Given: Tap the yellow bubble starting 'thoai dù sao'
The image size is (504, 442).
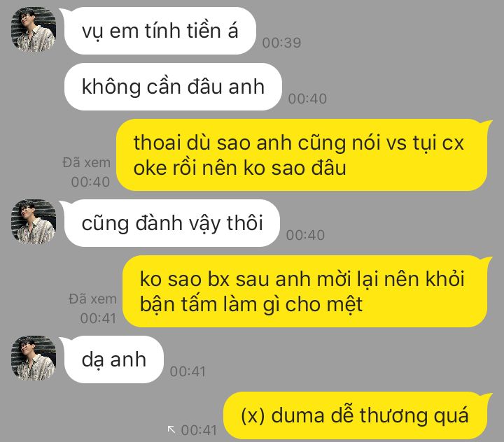Looking at the screenshot, I should click(x=302, y=155).
